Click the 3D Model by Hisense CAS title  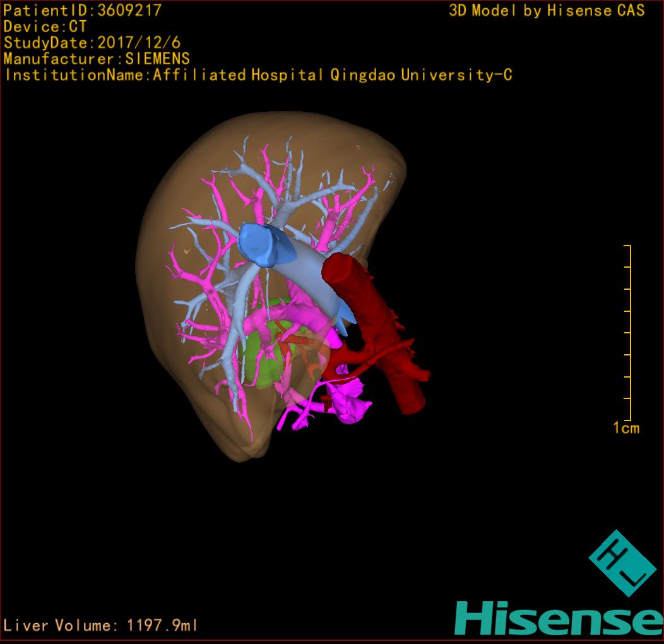coord(546,10)
